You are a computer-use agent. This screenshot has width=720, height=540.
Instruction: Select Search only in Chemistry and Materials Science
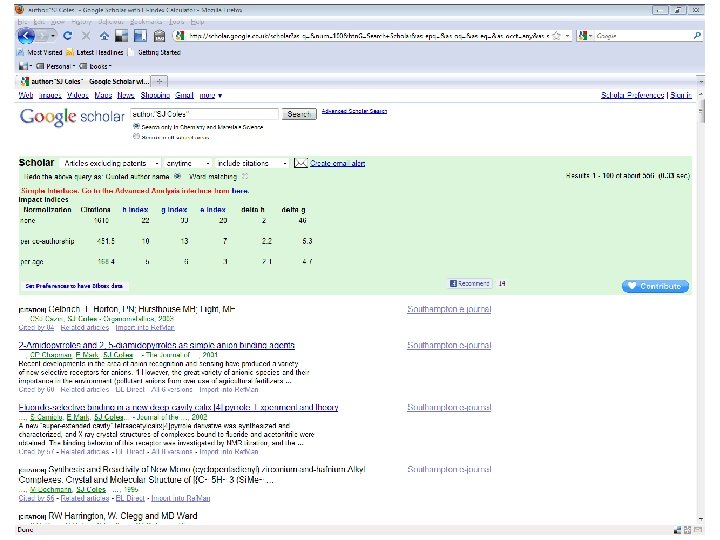[136, 126]
